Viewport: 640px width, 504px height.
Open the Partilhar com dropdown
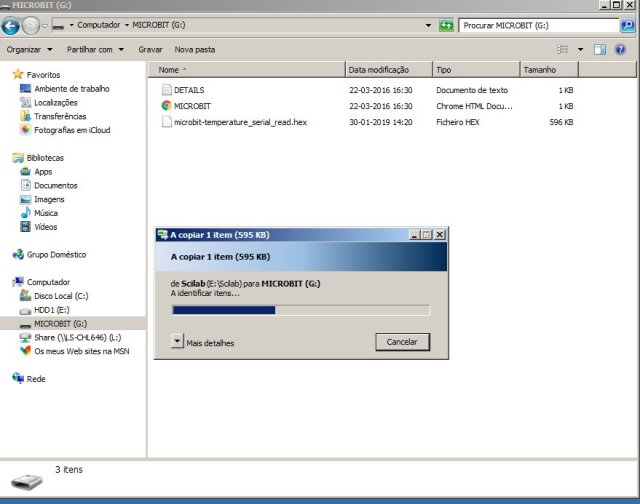tap(95, 49)
